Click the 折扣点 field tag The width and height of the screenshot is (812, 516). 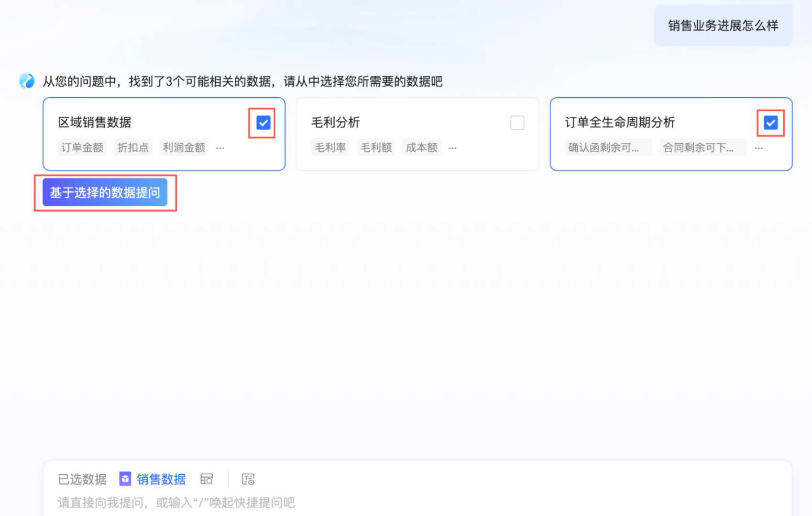click(133, 147)
